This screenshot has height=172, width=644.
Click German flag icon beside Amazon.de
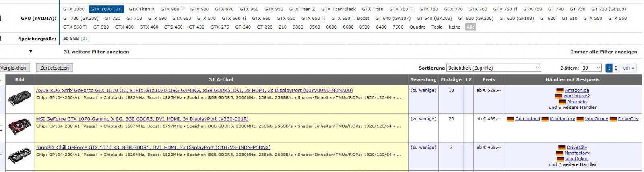pyautogui.click(x=559, y=91)
